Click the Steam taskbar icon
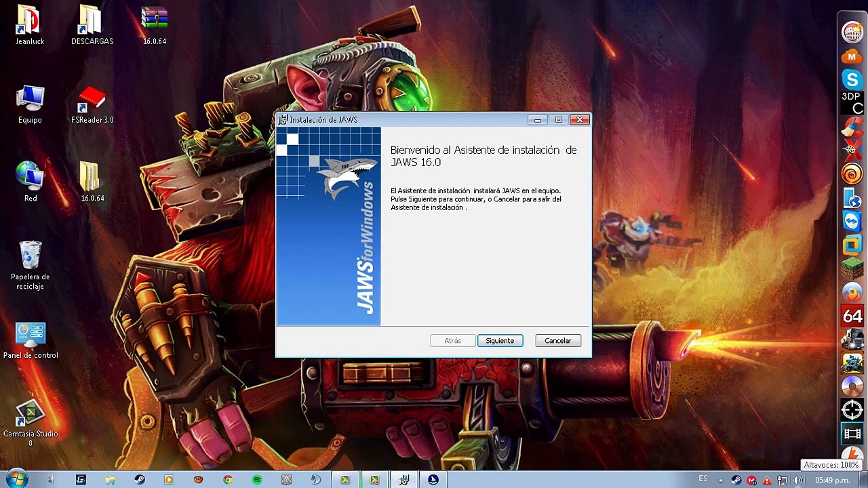The image size is (868, 488). 139,480
